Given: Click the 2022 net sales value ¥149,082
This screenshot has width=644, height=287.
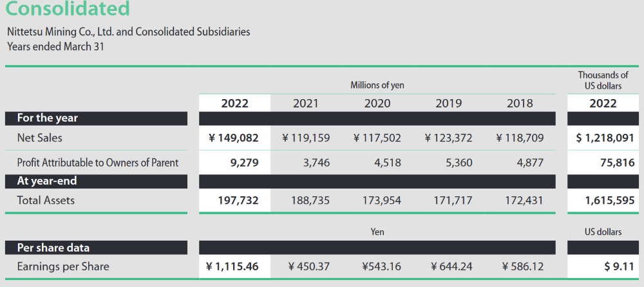Looking at the screenshot, I should (234, 138).
